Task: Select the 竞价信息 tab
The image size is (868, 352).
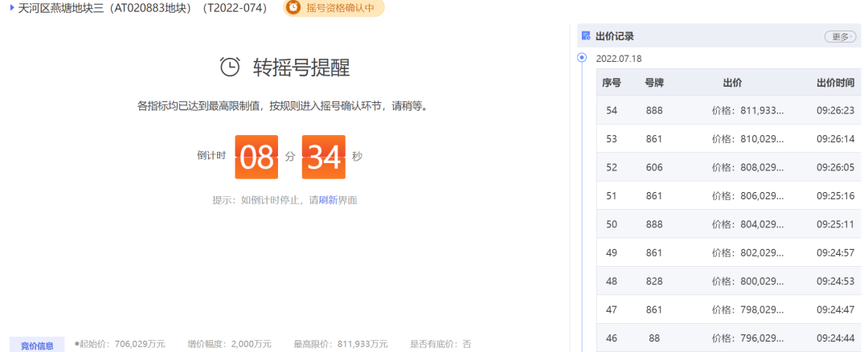Action: tap(37, 346)
